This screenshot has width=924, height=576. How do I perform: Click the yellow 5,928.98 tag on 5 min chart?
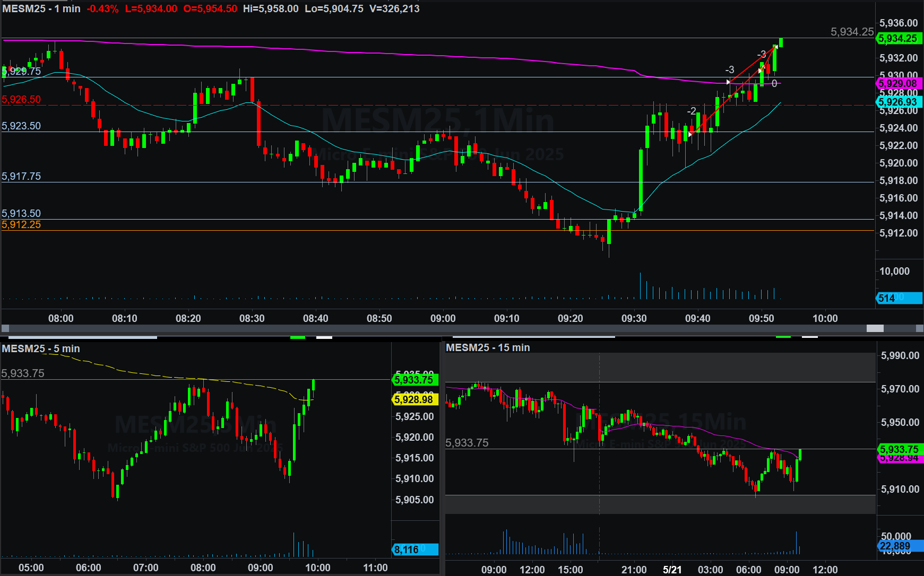point(414,399)
